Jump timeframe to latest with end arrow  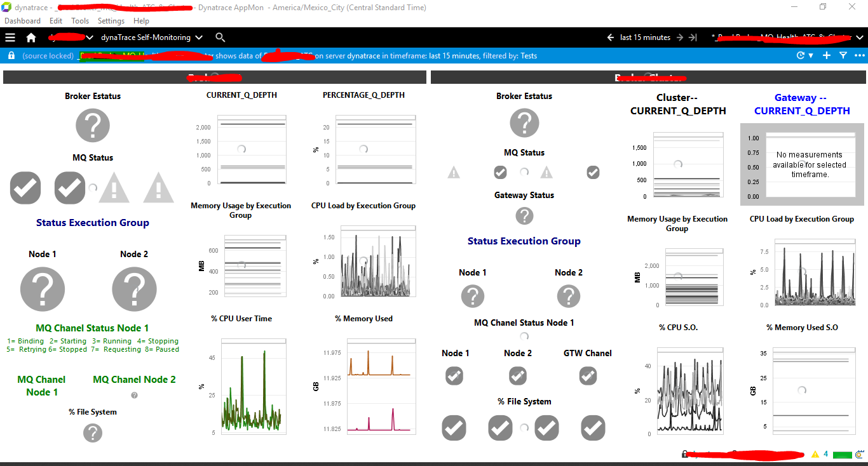pyautogui.click(x=693, y=37)
